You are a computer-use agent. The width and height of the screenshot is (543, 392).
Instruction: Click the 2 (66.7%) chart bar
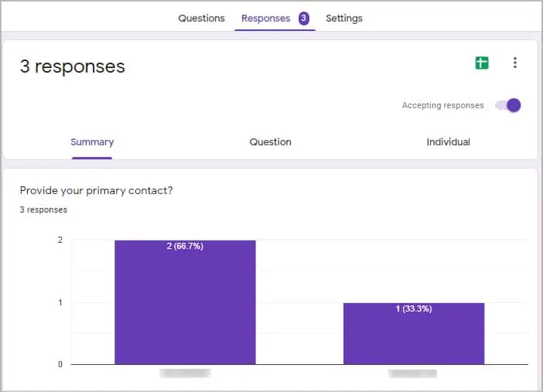tap(186, 302)
